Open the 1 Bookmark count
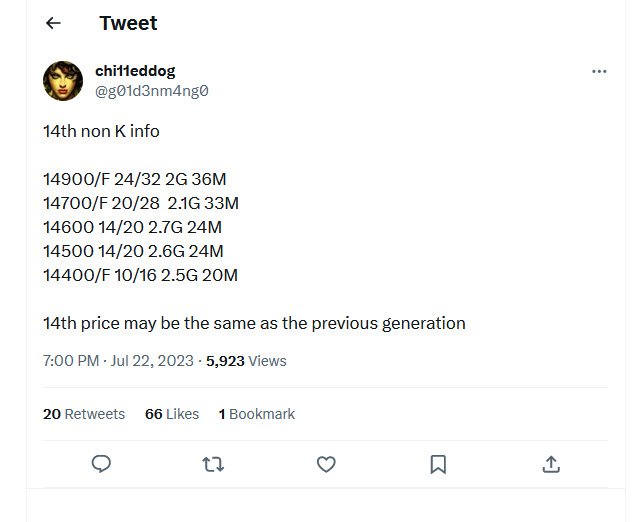The width and height of the screenshot is (637, 522). (257, 414)
